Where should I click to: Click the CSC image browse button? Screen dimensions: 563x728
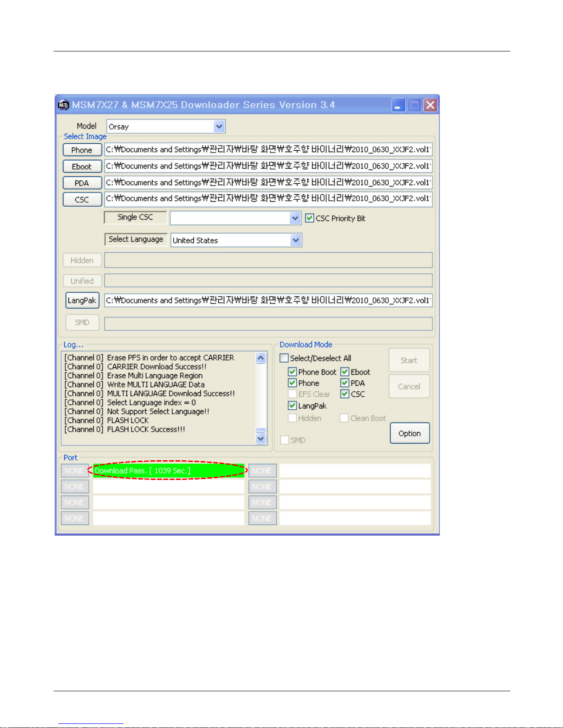tap(82, 199)
